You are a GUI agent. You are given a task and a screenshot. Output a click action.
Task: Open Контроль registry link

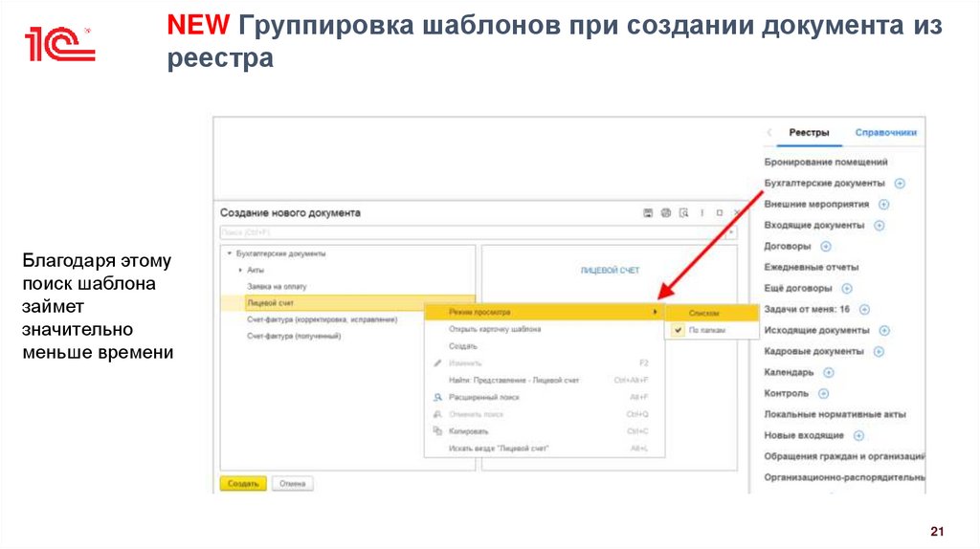[787, 393]
